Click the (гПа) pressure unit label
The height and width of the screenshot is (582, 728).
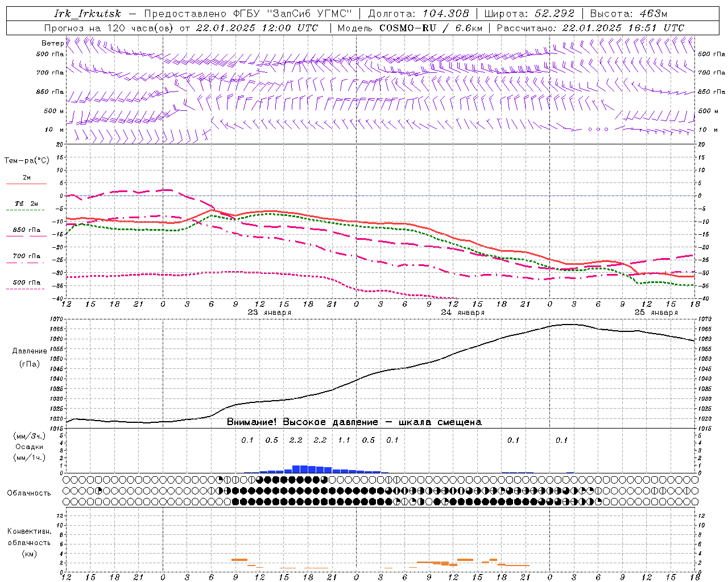pyautogui.click(x=30, y=364)
